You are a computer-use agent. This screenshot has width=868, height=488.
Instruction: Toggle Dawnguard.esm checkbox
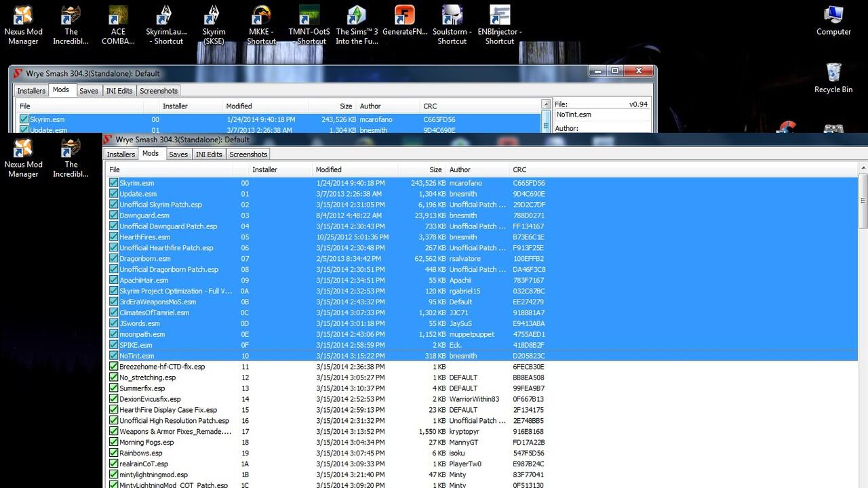pyautogui.click(x=114, y=216)
